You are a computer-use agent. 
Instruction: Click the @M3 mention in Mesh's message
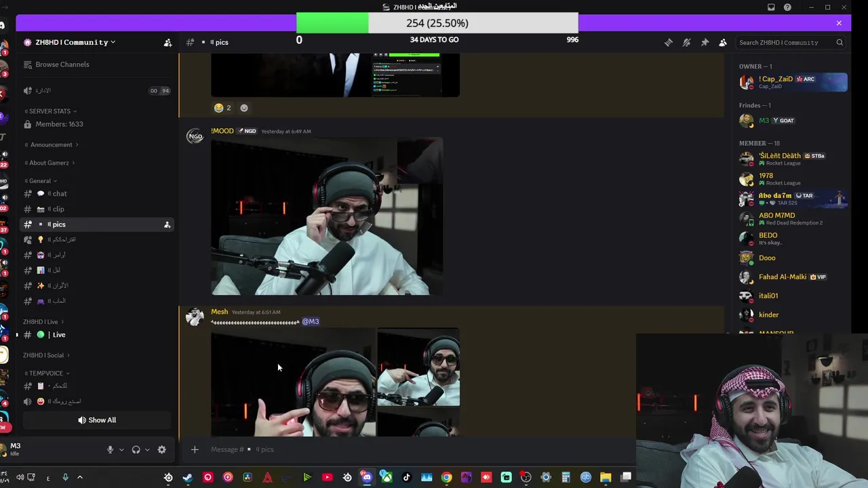pos(310,322)
